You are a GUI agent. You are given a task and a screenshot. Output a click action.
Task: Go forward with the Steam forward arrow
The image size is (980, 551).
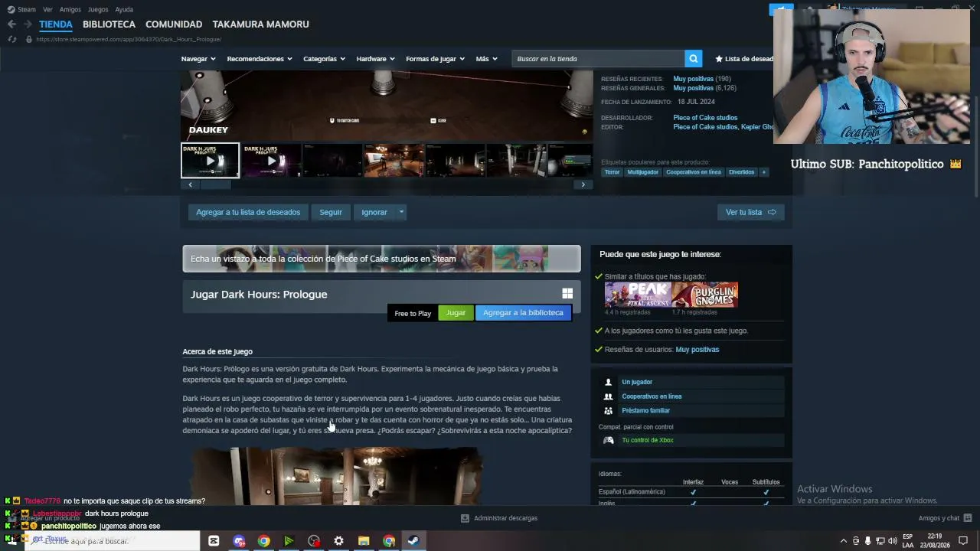click(28, 24)
